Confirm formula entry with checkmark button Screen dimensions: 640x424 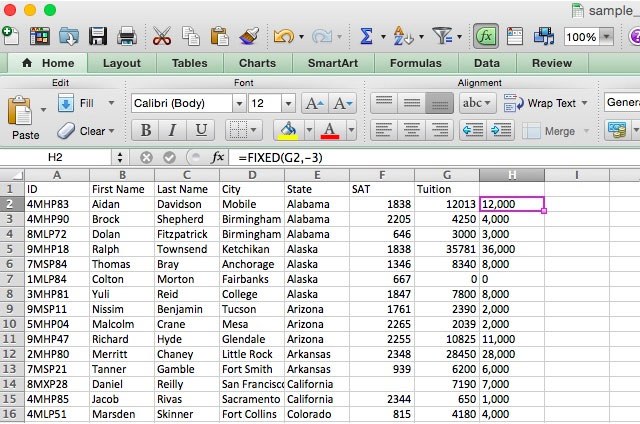(169, 158)
